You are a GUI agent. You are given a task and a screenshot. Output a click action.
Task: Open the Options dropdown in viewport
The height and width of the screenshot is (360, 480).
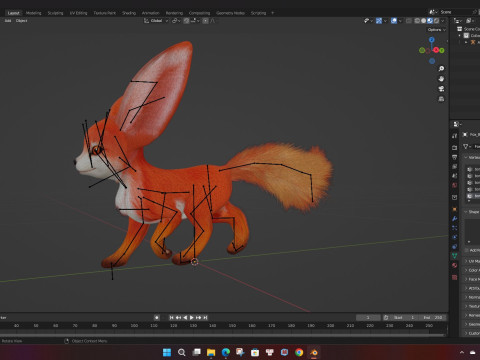(x=437, y=30)
